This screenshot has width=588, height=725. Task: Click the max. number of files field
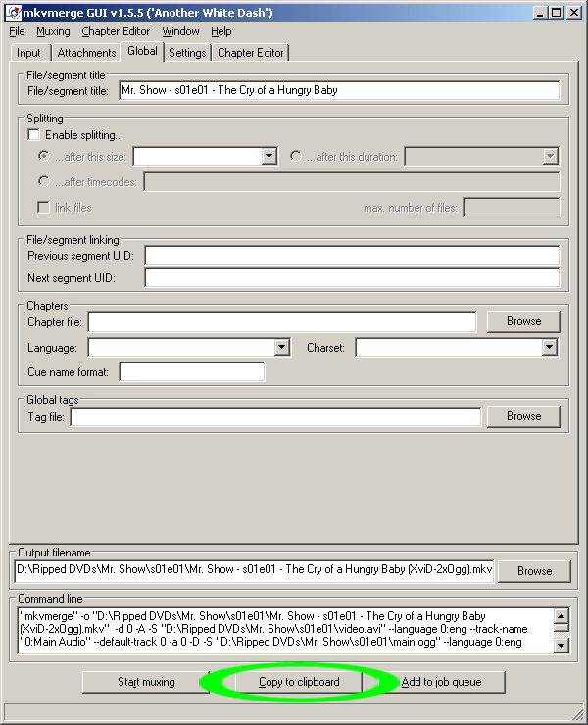pyautogui.click(x=512, y=207)
